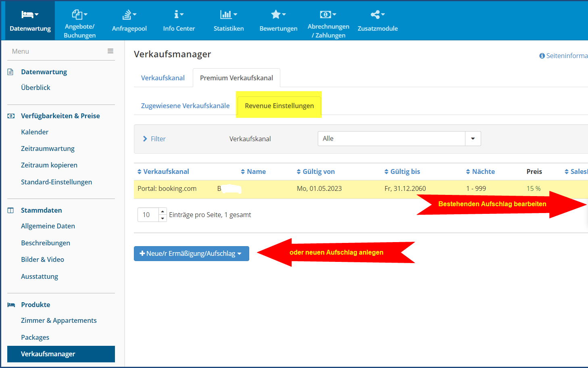This screenshot has height=368, width=588.
Task: Open the Revenue Einstellungen subtab
Action: click(x=279, y=106)
